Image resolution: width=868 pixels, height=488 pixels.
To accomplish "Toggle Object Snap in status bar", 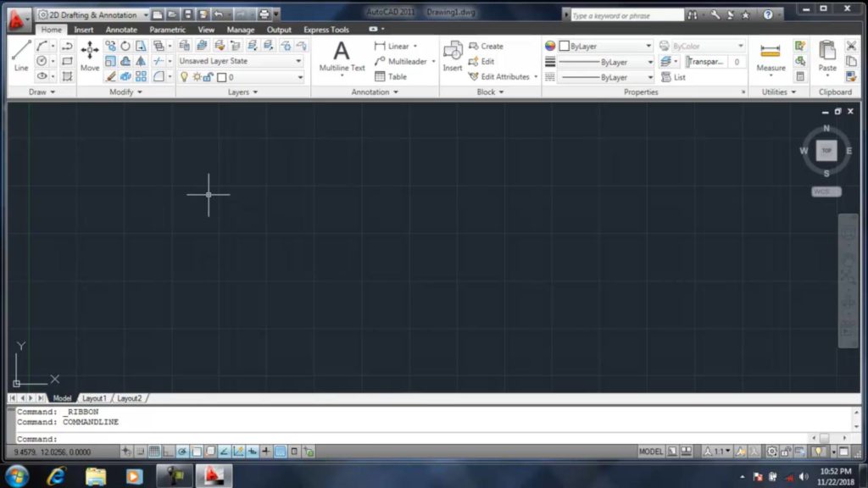I will tap(197, 452).
